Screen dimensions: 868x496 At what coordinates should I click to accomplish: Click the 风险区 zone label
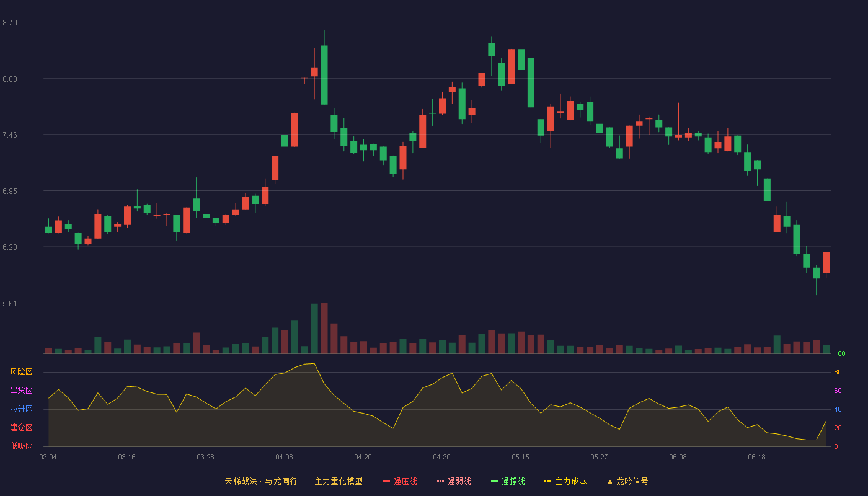pyautogui.click(x=21, y=372)
